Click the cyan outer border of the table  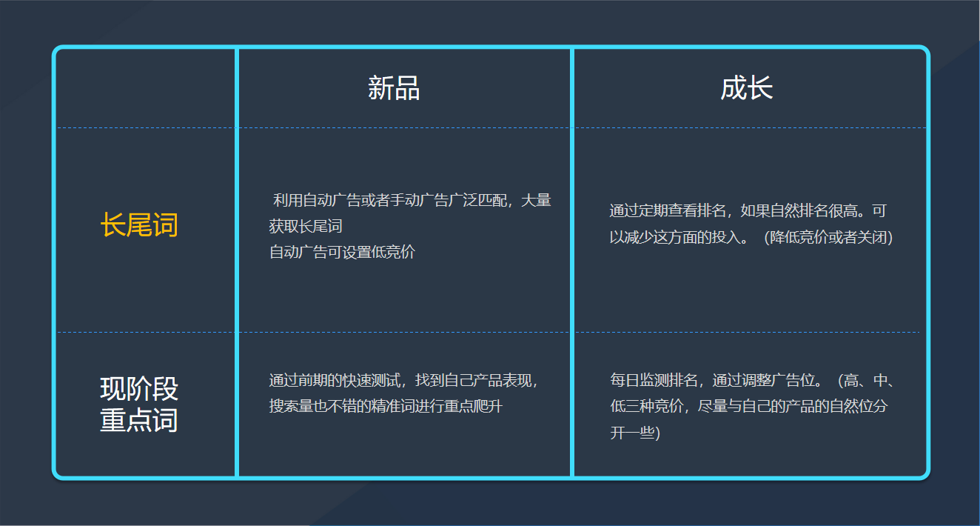coord(489,47)
